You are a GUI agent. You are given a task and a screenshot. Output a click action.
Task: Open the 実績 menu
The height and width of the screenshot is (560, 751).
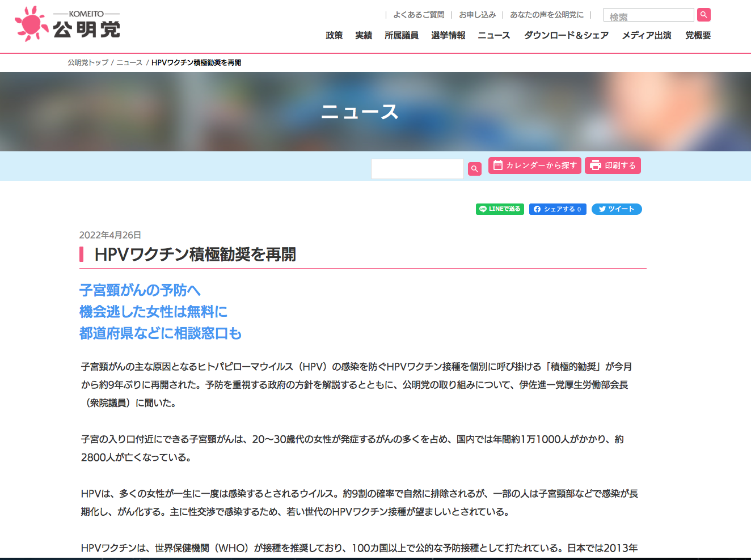coord(364,35)
